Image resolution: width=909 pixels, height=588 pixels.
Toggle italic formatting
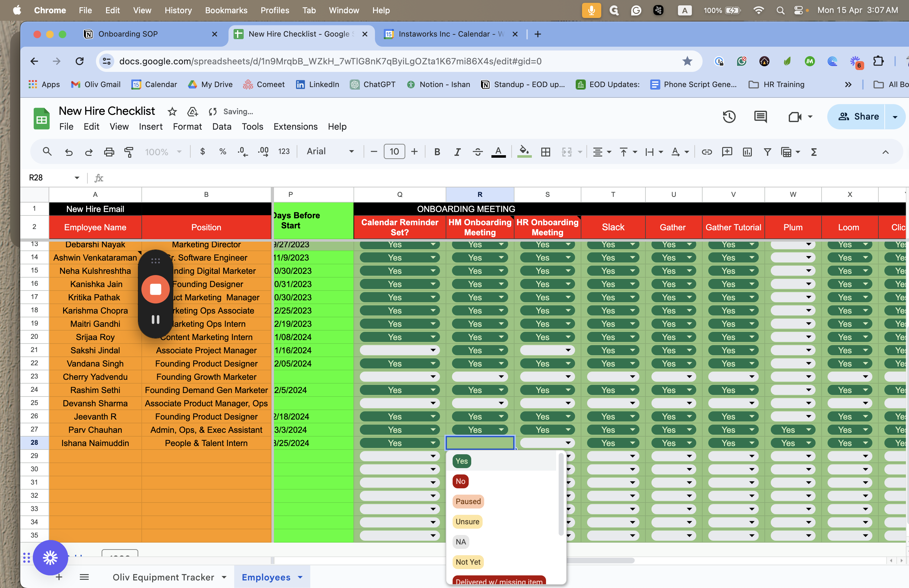tap(457, 152)
